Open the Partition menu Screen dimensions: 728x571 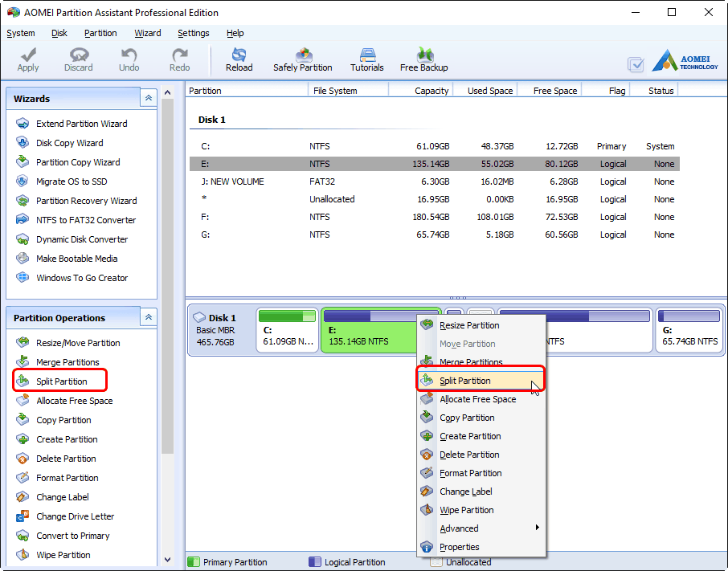[100, 33]
